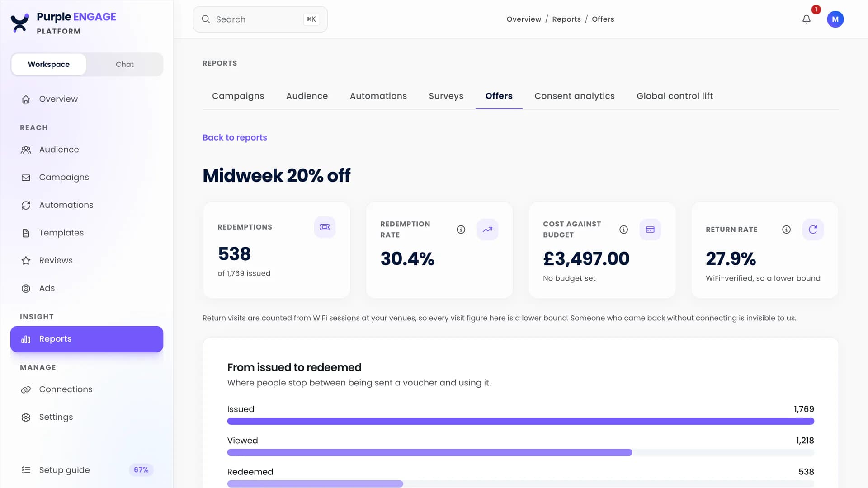Open Connections in the sidebar

pos(87,389)
